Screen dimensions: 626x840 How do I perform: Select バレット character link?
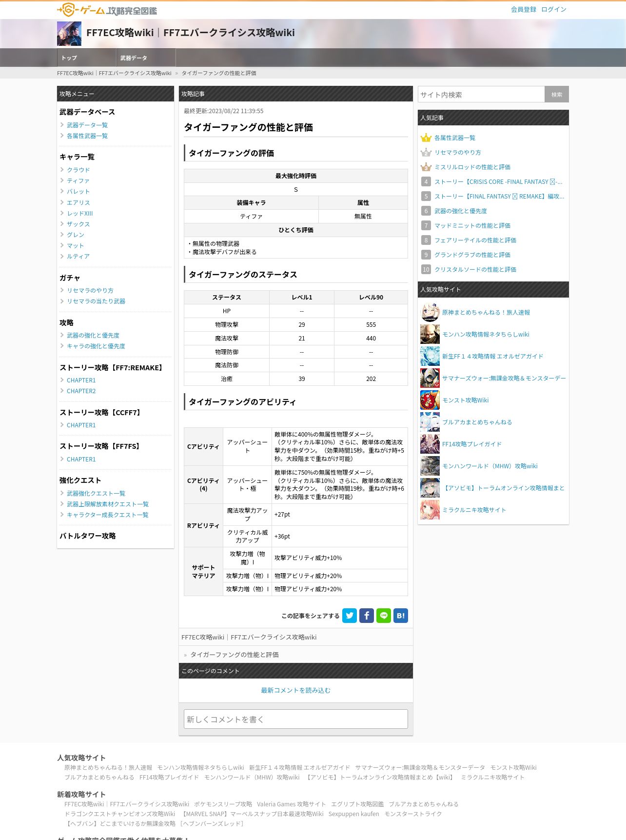pos(78,191)
